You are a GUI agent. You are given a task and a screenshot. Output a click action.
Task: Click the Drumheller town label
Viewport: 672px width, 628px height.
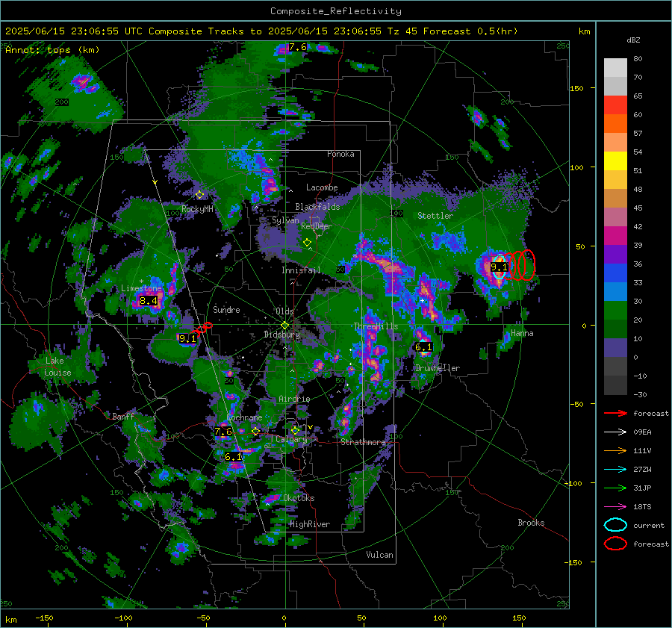click(x=438, y=368)
